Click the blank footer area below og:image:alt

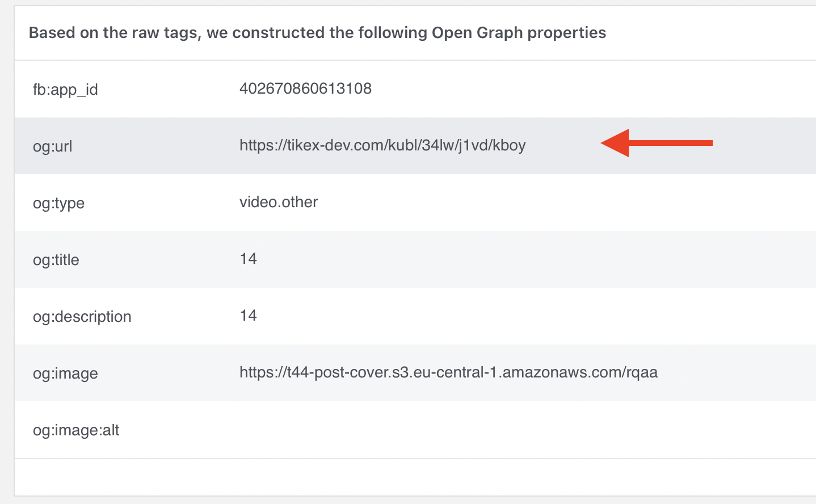coord(414,477)
